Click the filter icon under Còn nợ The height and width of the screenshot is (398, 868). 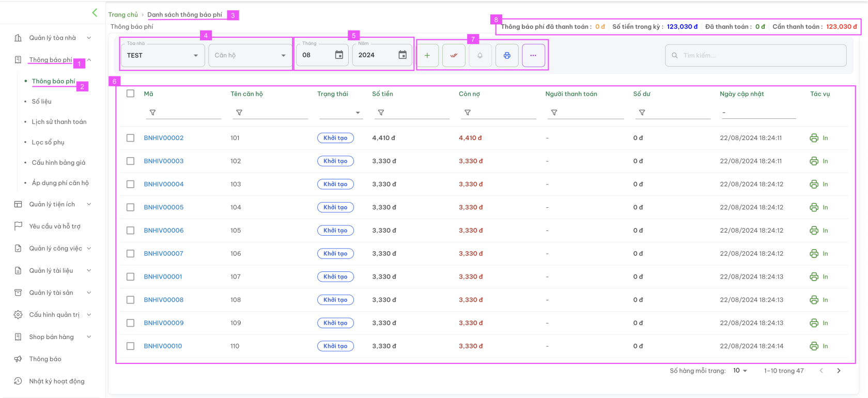point(468,112)
